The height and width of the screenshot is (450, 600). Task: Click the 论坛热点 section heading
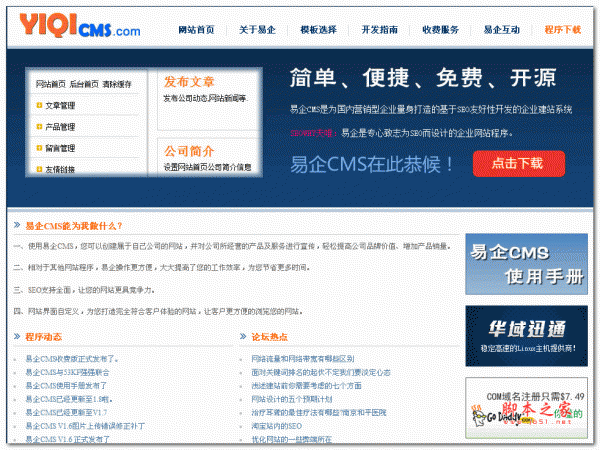[x=269, y=337]
